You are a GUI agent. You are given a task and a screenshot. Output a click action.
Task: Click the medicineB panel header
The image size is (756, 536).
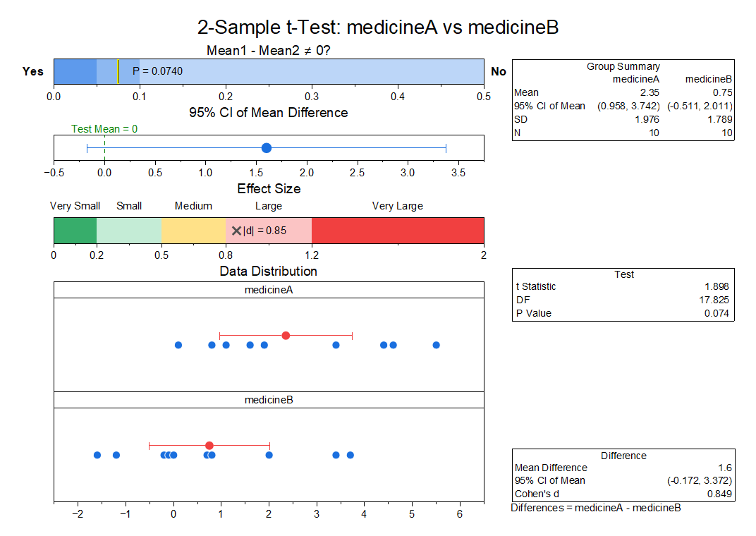coord(269,400)
